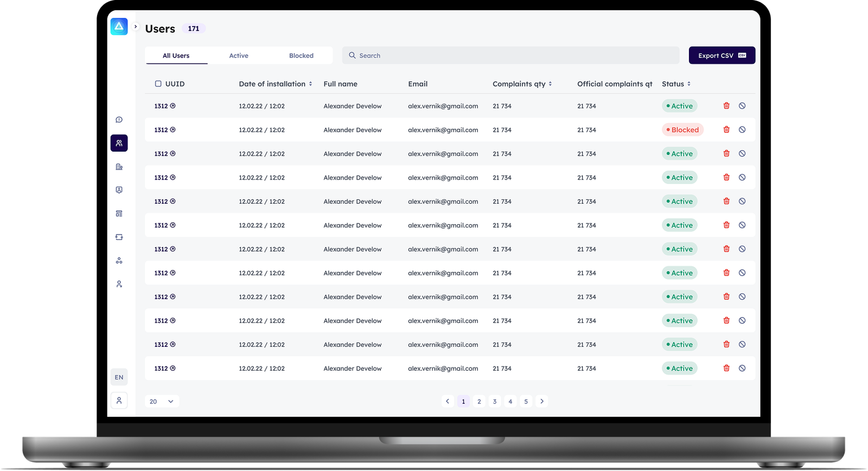Open the chat messages sidebar icon
The image size is (868, 471).
(119, 120)
